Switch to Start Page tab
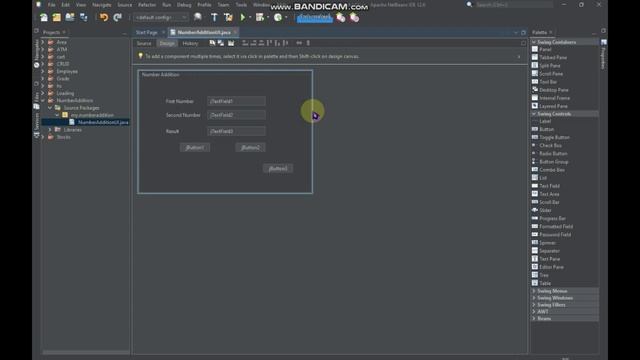Viewport: 640px width, 360px height. (x=147, y=32)
